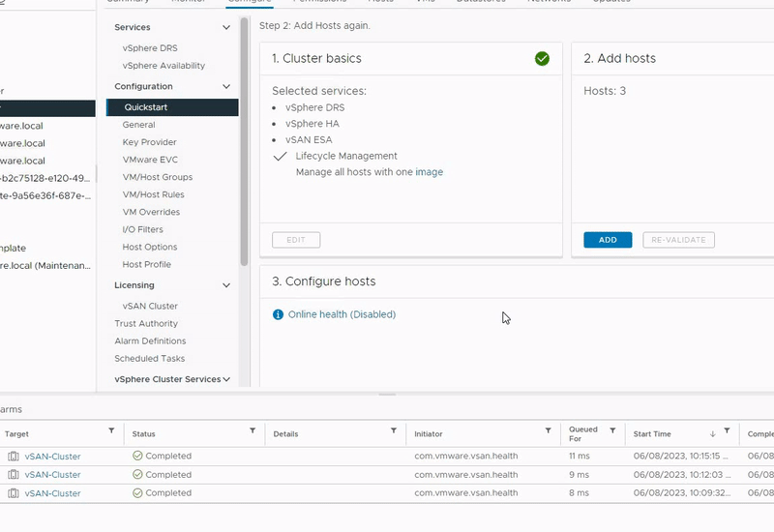774x532 pixels.
Task: Filter the Status column
Action: [253, 430]
